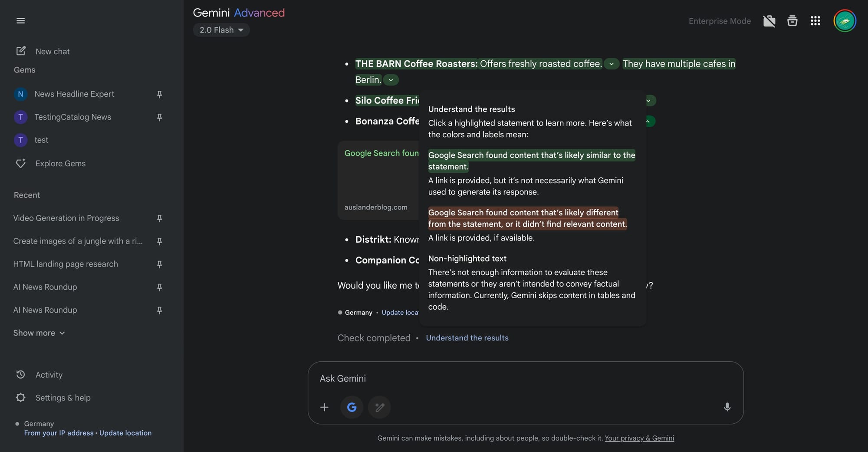Viewport: 868px width, 452px height.
Task: Toggle pin for Video Generation in Progress
Action: [x=160, y=218]
